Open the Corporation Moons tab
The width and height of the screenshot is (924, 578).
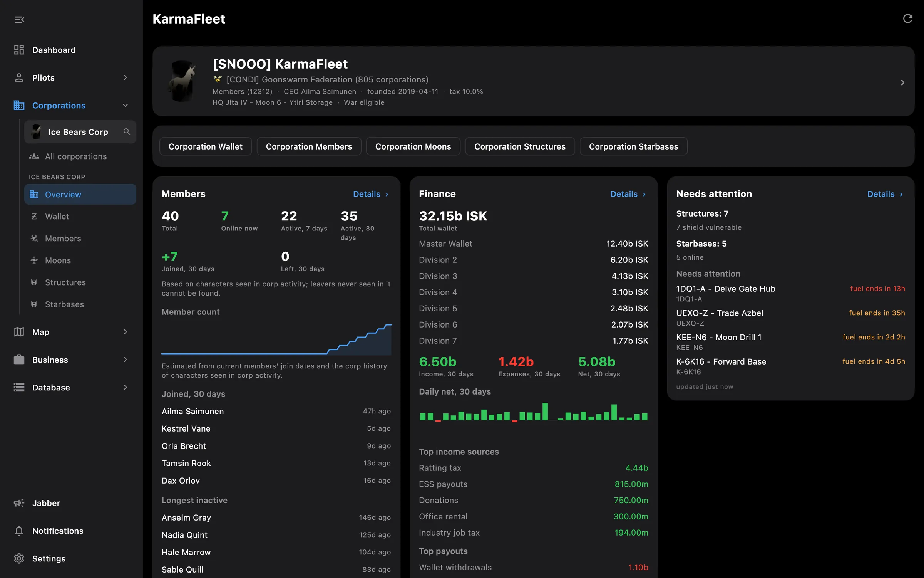[413, 146]
